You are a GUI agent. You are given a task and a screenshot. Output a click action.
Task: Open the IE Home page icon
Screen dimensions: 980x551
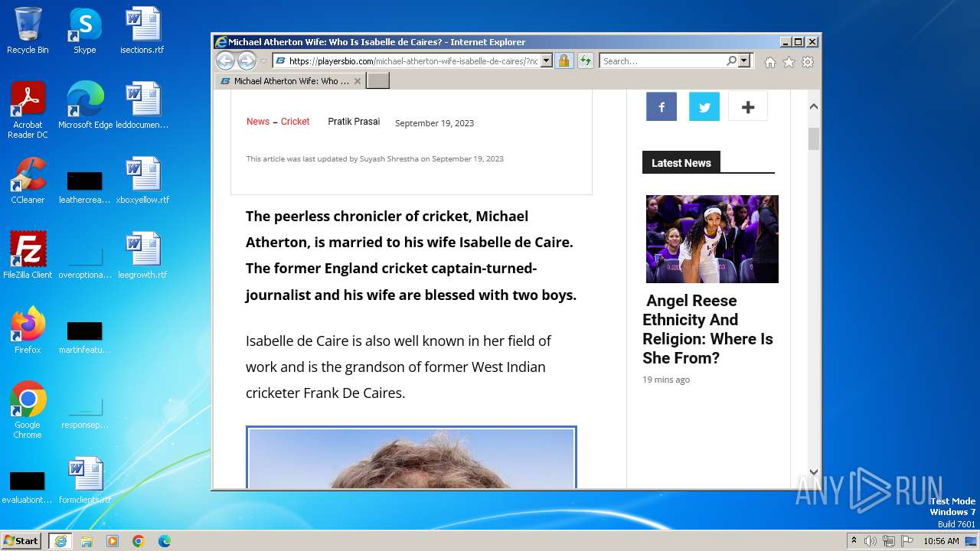pyautogui.click(x=770, y=62)
